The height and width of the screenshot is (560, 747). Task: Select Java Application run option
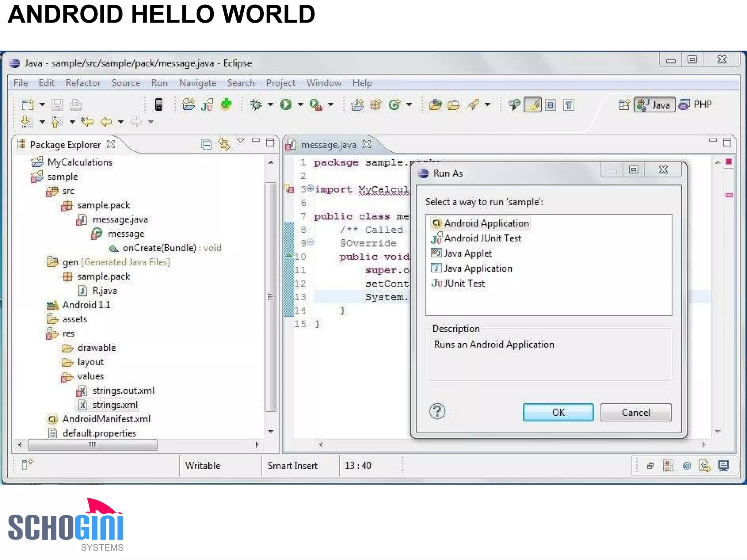click(x=472, y=268)
